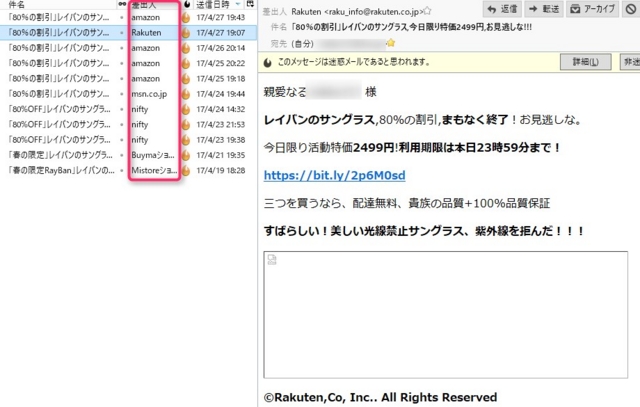
Task: Select the nifty message dated 17/4/23 21:53
Action: [x=128, y=125]
